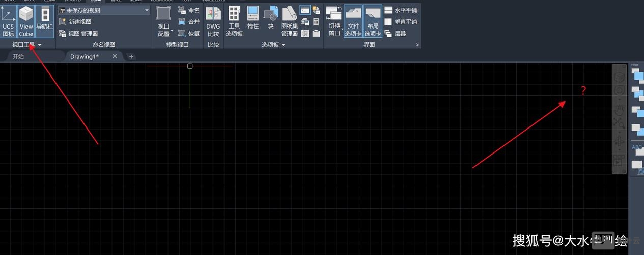Close the Drawing1* tab
Viewport: 644px width, 255px height.
115,56
